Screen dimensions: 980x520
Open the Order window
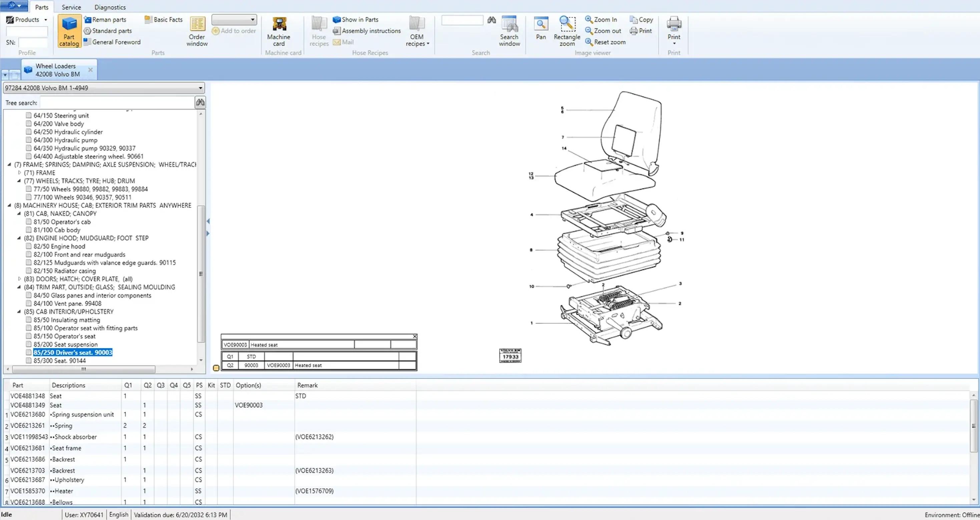pos(197,31)
